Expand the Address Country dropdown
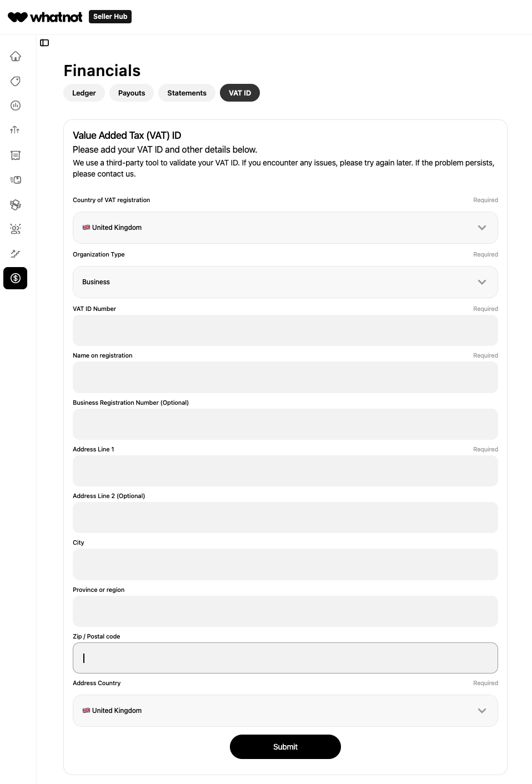Viewport: 532px width, 784px height. [285, 711]
